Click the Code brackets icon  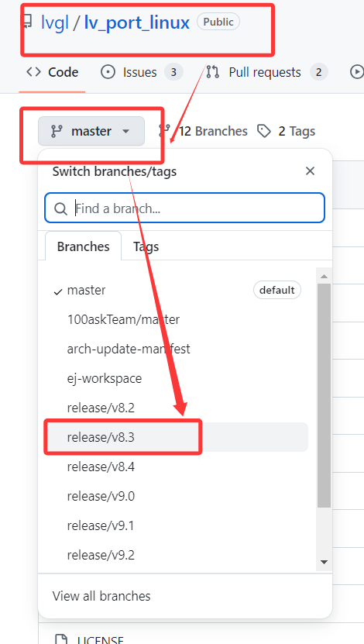(x=33, y=72)
